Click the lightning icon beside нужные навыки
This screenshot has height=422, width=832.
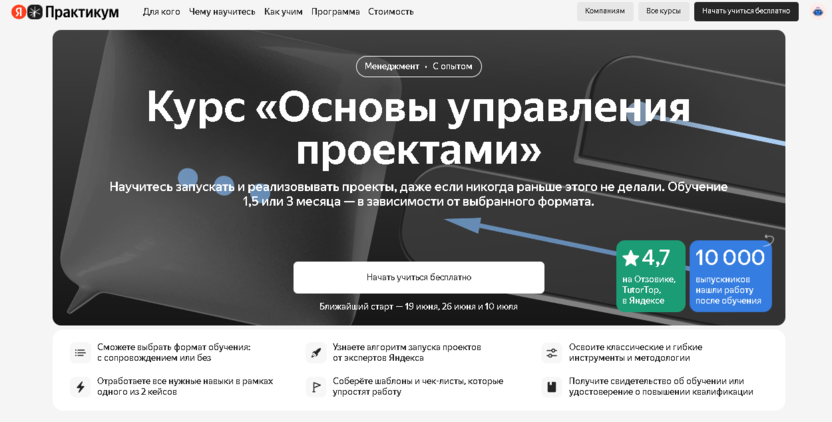click(80, 387)
